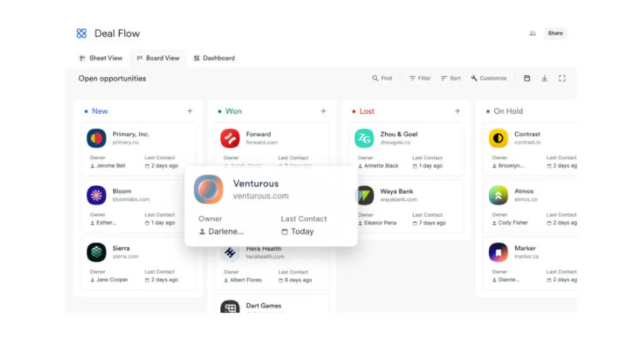Viewport: 644px width, 337px height.
Task: Click the Marker company logo
Action: [x=499, y=252]
